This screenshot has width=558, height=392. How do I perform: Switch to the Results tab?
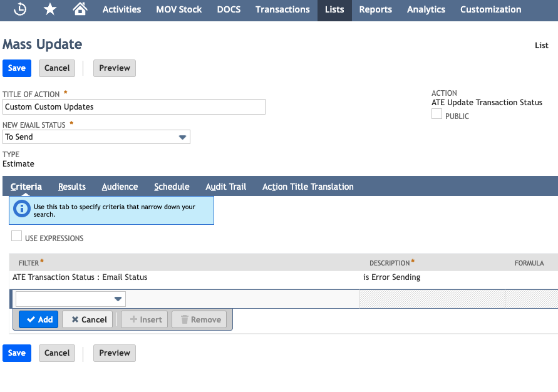tap(72, 187)
